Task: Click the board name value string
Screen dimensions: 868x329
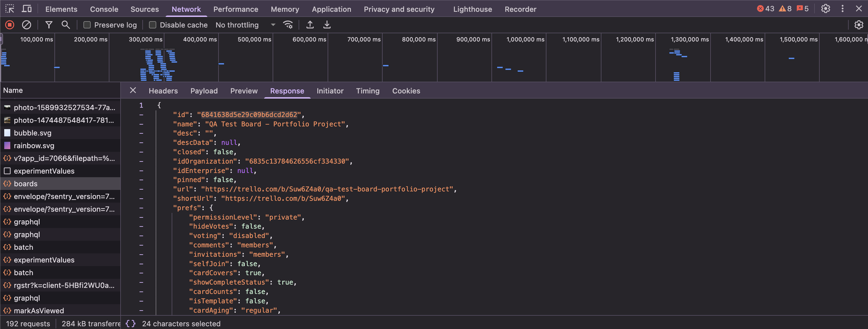Action: pyautogui.click(x=275, y=124)
